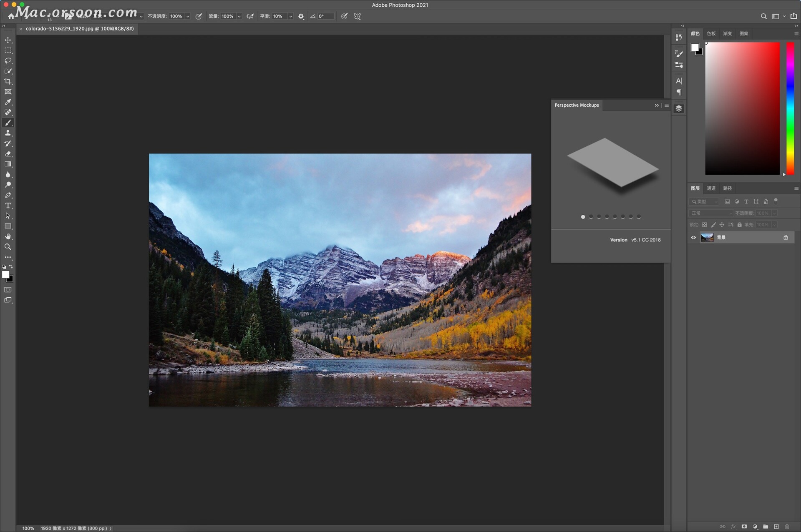Pick the Eyedropper tool
This screenshot has width=801, height=532.
click(x=8, y=102)
